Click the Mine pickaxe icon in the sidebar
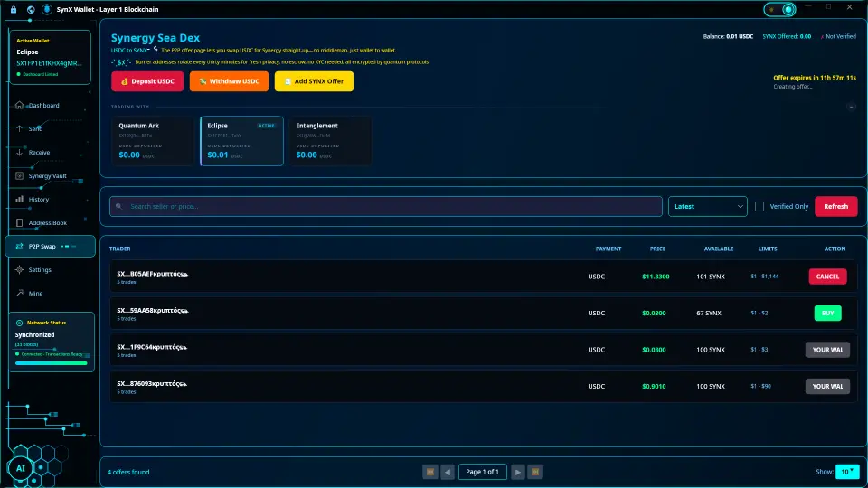The width and height of the screenshot is (868, 488). tap(19, 293)
